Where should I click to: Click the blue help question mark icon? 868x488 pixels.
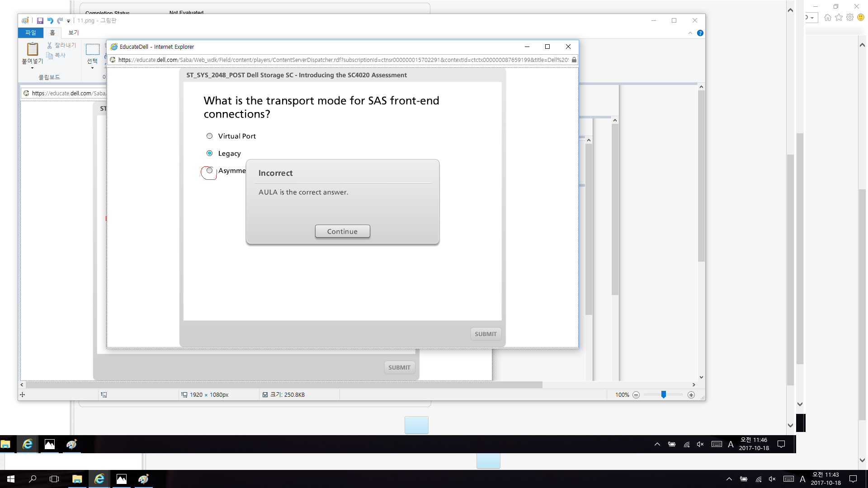coord(700,33)
